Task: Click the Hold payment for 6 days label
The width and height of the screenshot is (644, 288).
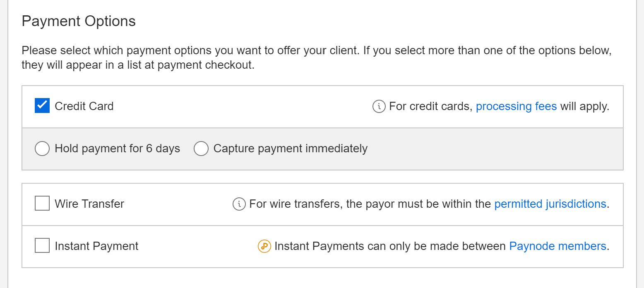Action: tap(117, 149)
